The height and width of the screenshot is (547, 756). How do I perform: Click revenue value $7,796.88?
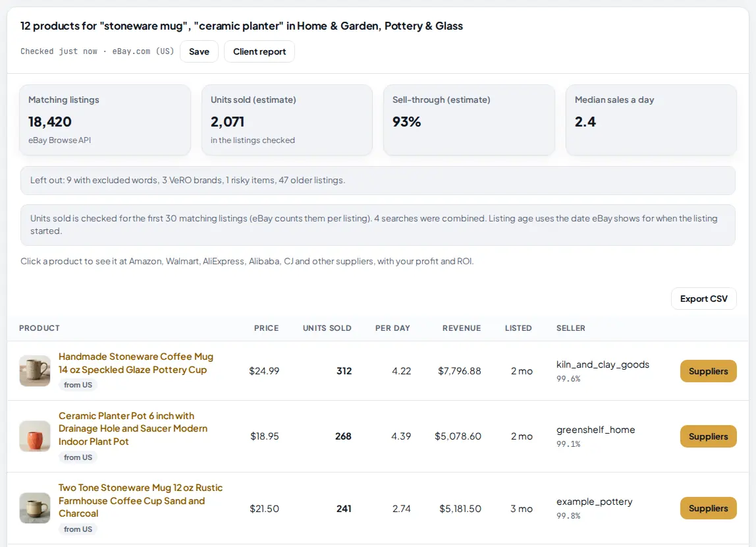tap(460, 371)
